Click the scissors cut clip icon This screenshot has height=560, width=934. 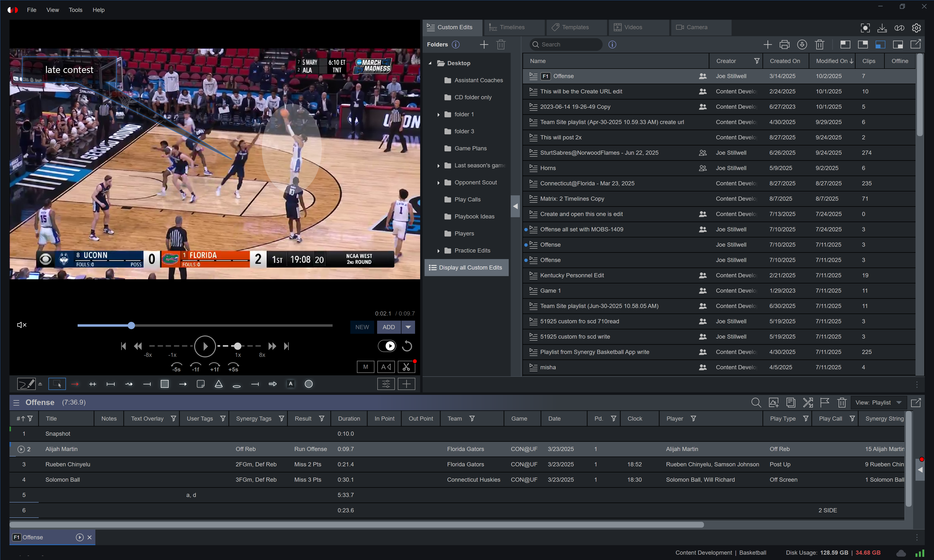pos(406,366)
